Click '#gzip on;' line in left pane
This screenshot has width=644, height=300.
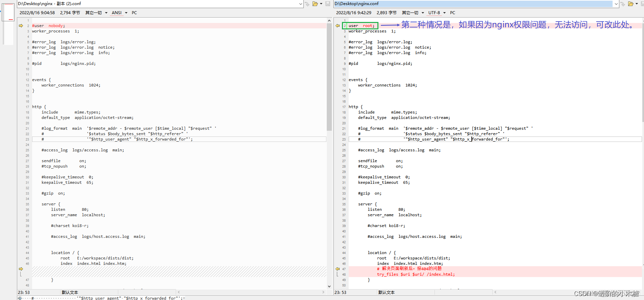click(x=53, y=193)
